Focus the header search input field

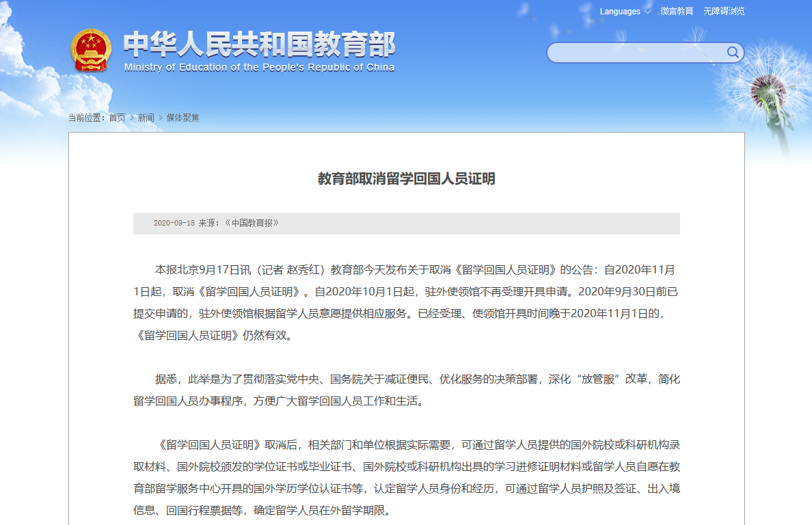[x=636, y=53]
